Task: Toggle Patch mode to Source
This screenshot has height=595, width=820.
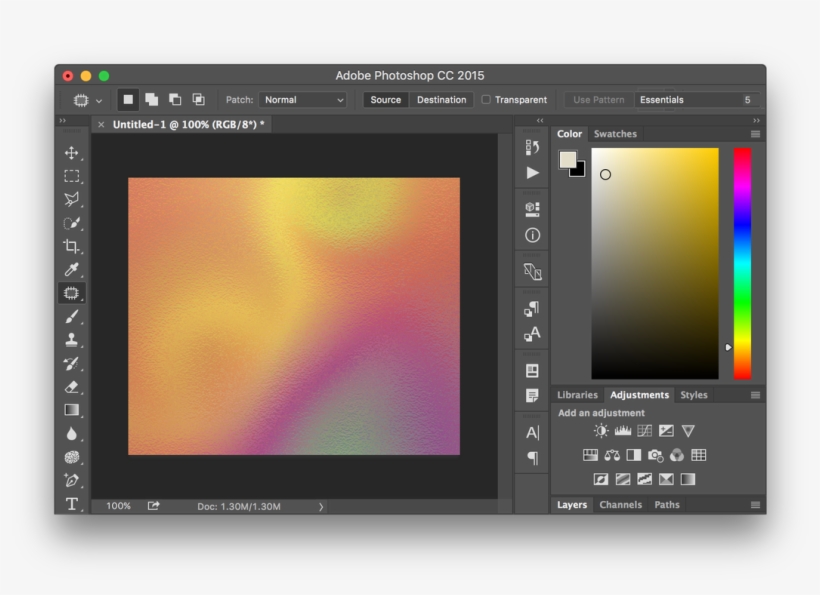Action: (385, 99)
